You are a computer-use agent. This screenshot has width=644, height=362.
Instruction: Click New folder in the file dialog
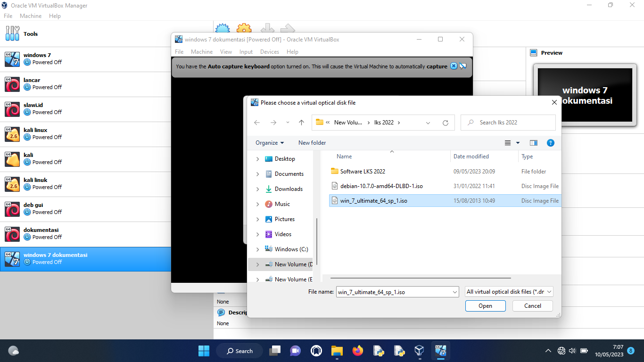pyautogui.click(x=312, y=143)
